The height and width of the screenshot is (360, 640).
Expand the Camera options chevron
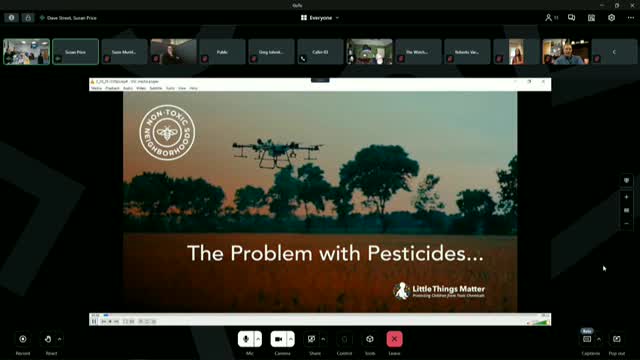coord(291,339)
